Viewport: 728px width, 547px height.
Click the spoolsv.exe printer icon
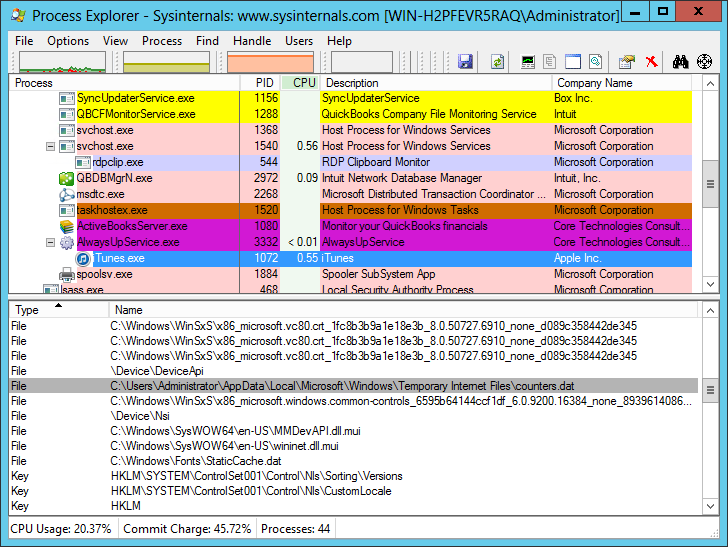[66, 274]
